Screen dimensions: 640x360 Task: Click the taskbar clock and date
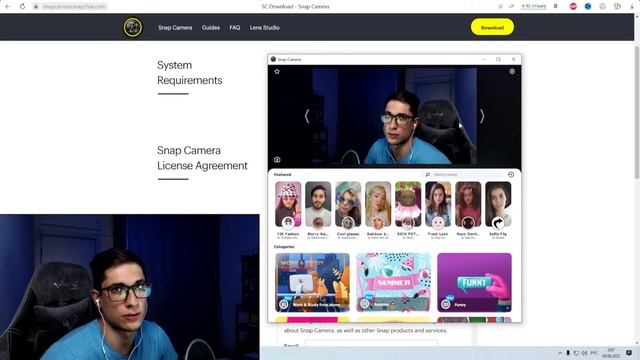tap(611, 353)
